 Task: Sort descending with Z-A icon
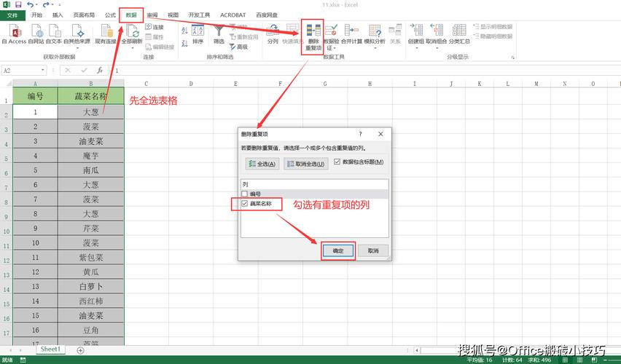click(x=184, y=43)
